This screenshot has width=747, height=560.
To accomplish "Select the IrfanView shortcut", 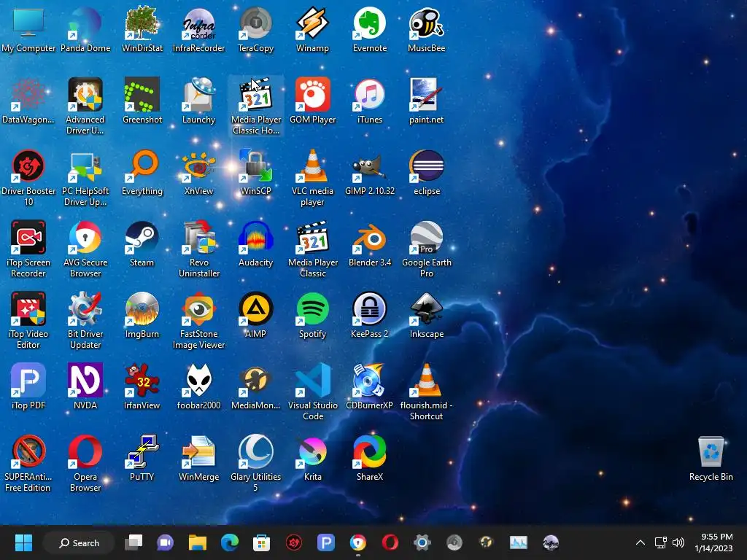I will [142, 380].
